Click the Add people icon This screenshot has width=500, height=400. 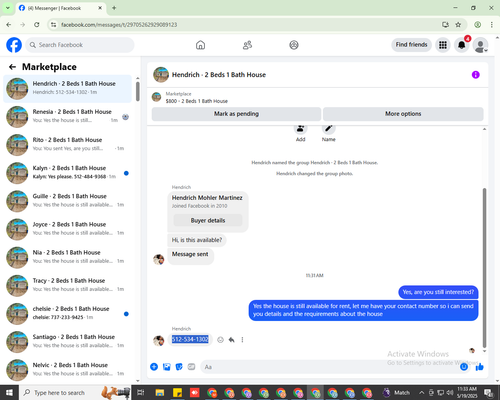(300, 129)
